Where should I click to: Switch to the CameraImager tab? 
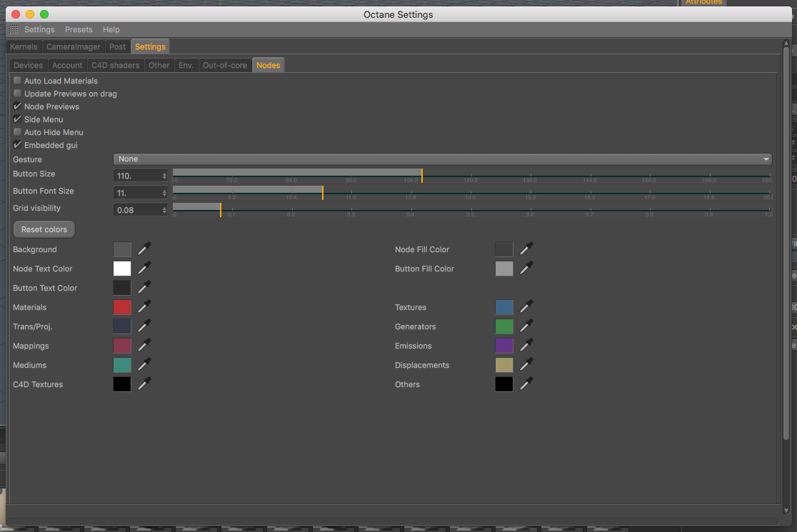pyautogui.click(x=73, y=46)
